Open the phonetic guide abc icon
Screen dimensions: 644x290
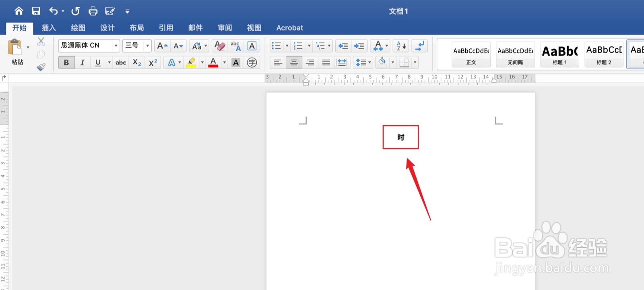coord(235,46)
